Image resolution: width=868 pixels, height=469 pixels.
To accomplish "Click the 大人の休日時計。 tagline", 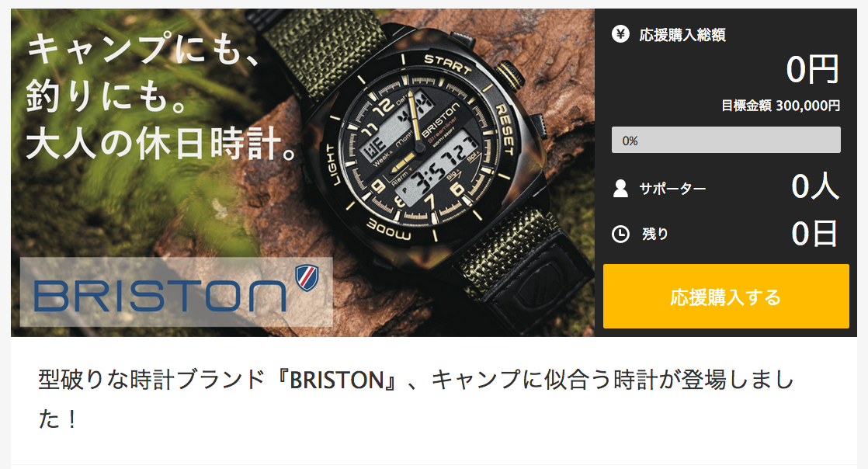I will [163, 144].
